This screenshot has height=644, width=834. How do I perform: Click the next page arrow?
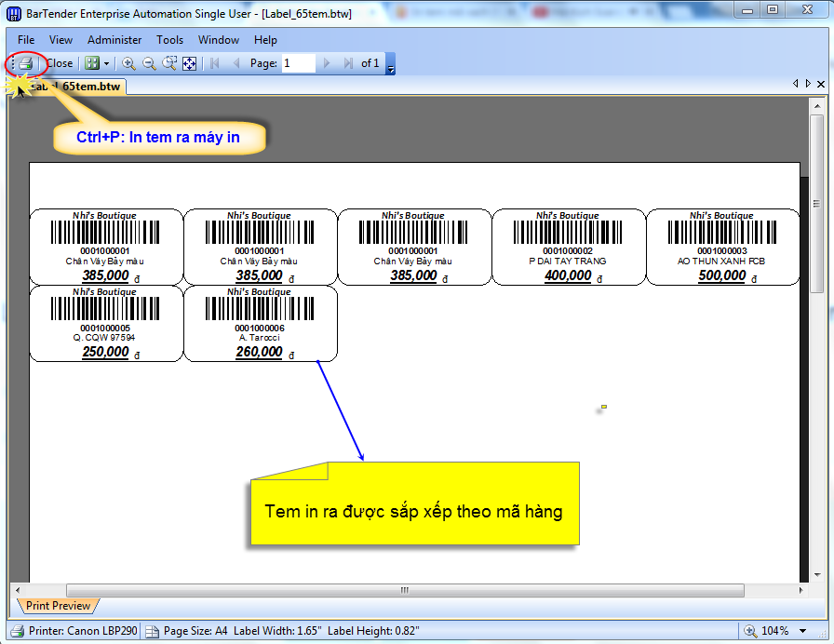click(327, 63)
